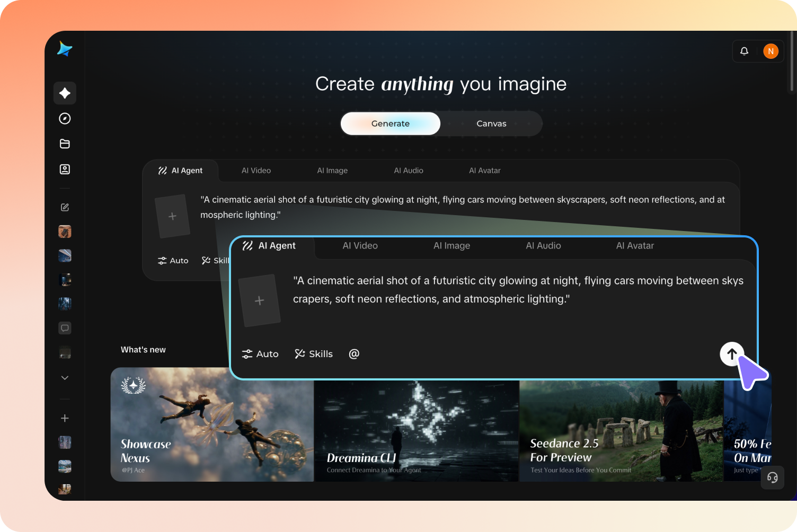Open the notifications bell
797x532 pixels.
744,51
